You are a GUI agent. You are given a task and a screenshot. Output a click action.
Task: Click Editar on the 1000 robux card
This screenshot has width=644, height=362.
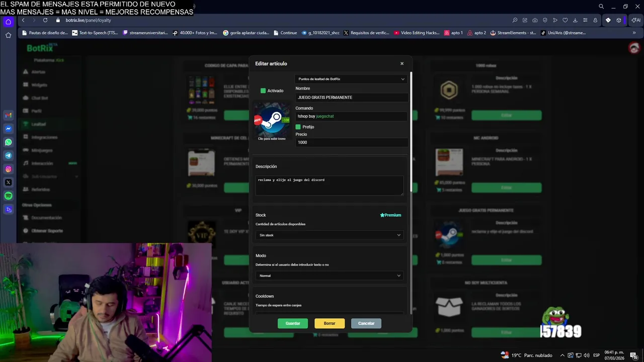(507, 116)
